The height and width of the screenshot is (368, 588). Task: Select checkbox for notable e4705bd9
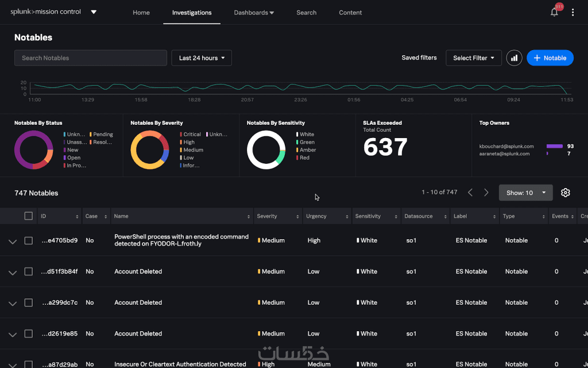pyautogui.click(x=29, y=240)
